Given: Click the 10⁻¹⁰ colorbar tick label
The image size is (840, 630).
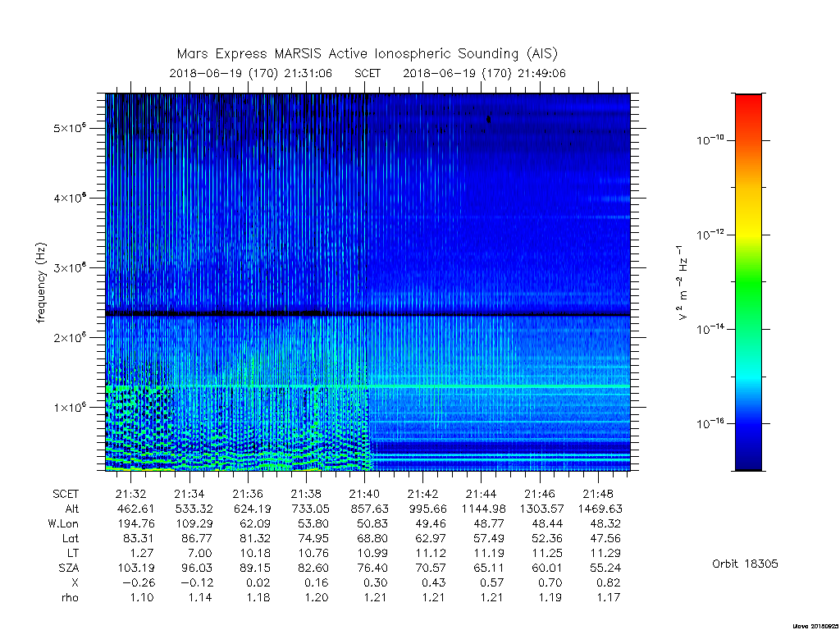Looking at the screenshot, I should point(710,140).
